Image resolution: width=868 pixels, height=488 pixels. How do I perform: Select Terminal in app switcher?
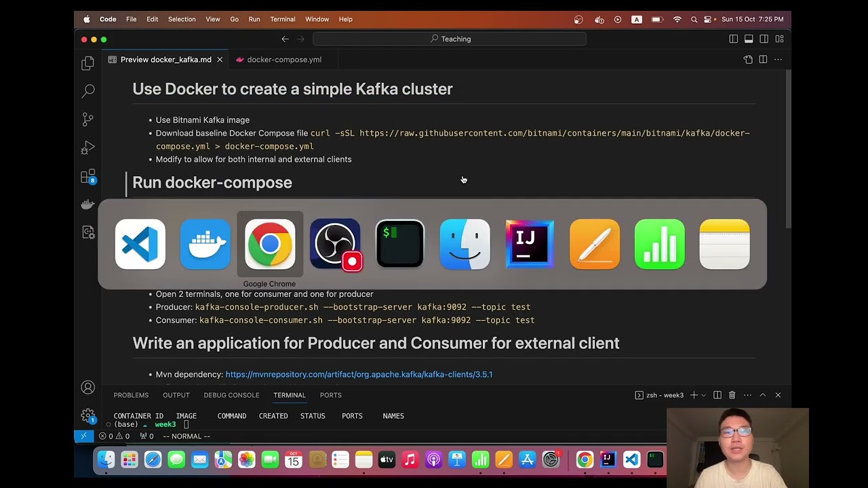pos(400,244)
